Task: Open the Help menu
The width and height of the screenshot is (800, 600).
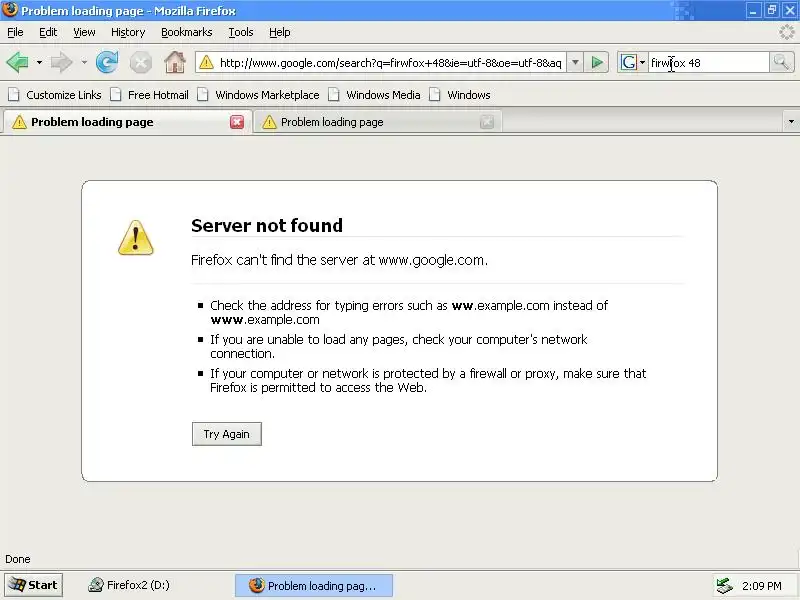Action: pos(280,32)
